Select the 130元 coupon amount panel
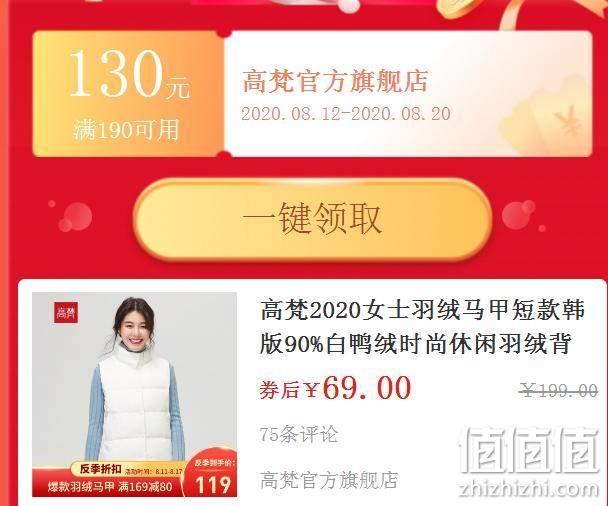Screen dimensions: 608x506 point(128,94)
